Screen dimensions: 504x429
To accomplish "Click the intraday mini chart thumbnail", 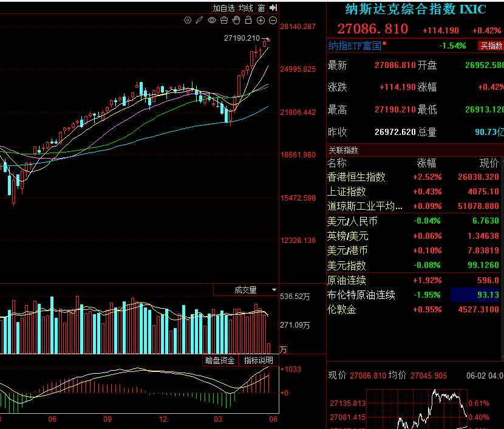I will click(417, 409).
